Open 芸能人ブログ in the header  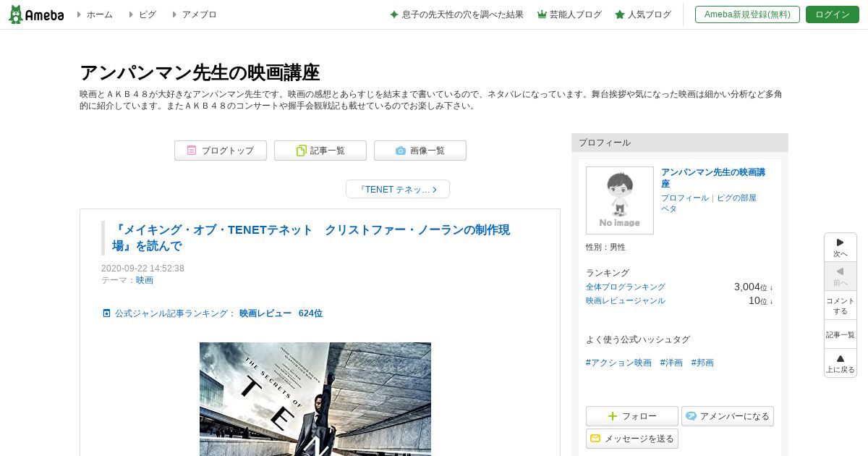pos(569,14)
